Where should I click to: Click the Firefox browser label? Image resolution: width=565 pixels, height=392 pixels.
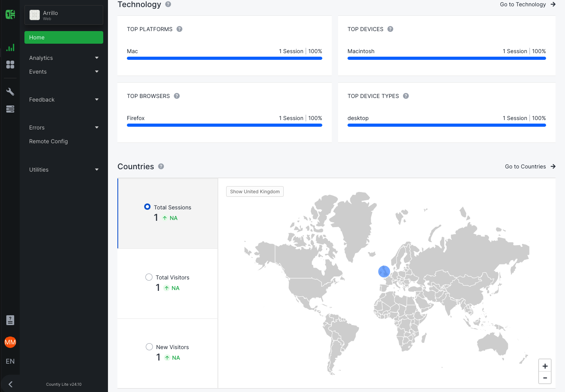click(136, 118)
